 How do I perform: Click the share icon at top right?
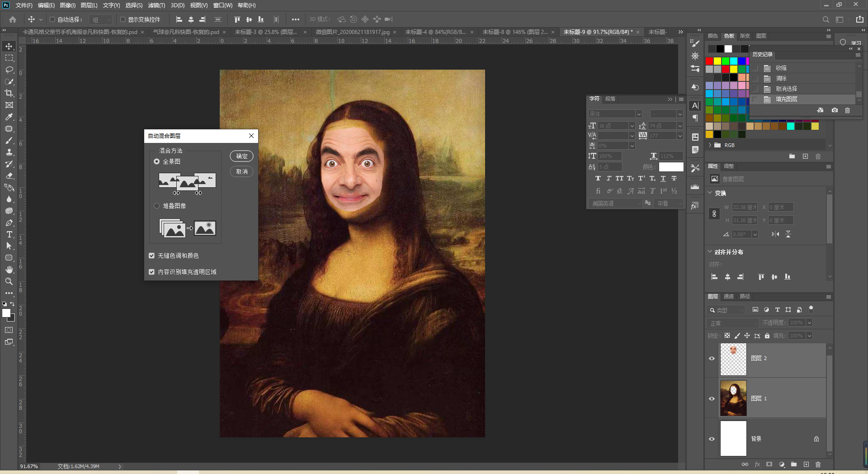pyautogui.click(x=859, y=19)
